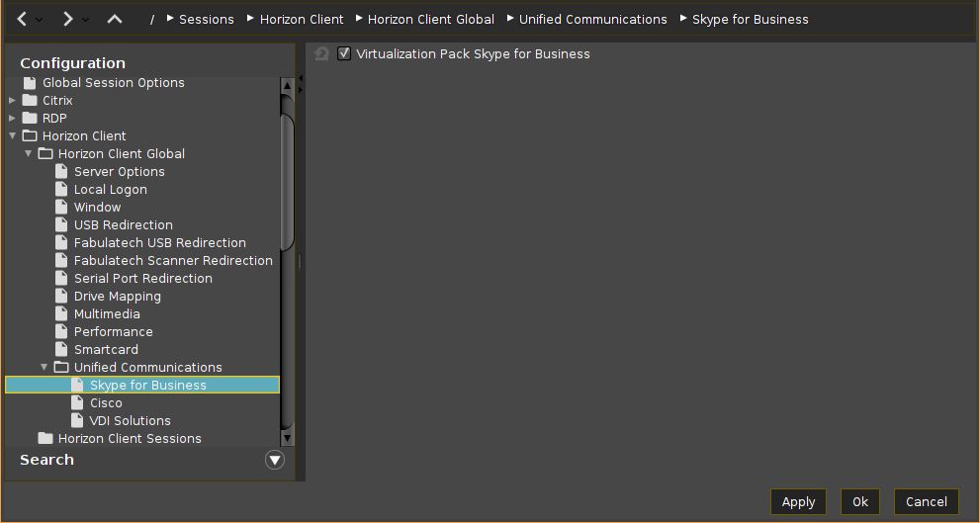Click the Horizon Client Sessions folder icon
This screenshot has height=523, width=980.
pos(45,439)
